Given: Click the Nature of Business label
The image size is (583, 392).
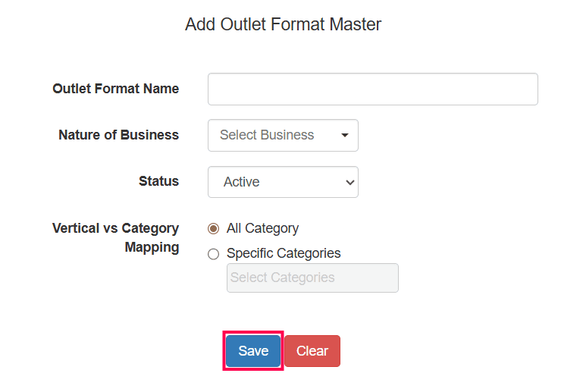Looking at the screenshot, I should tap(118, 135).
